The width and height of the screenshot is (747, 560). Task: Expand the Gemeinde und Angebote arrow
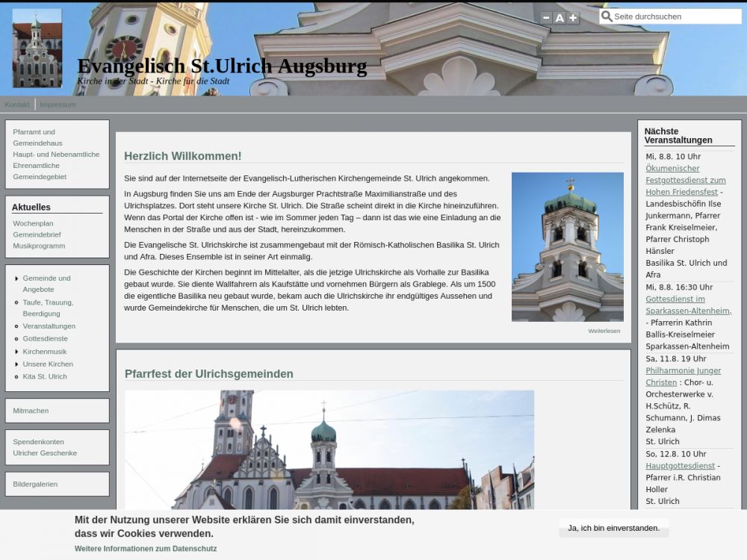point(17,279)
